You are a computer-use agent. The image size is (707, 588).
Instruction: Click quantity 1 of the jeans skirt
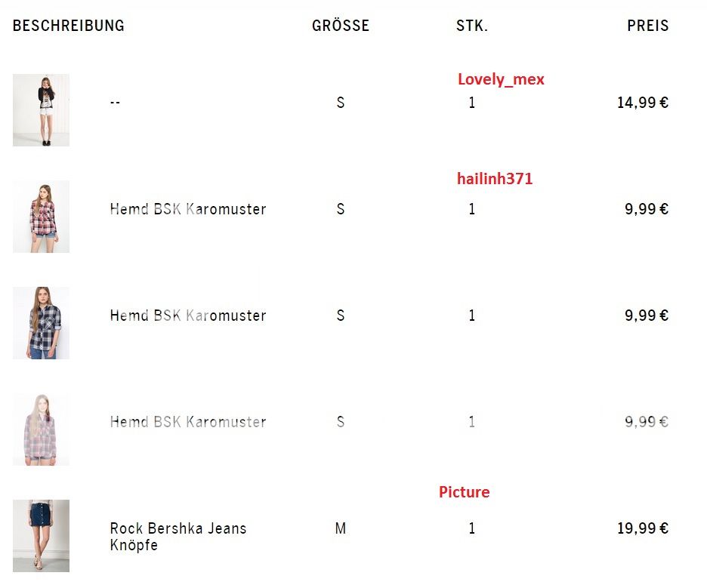click(x=472, y=528)
